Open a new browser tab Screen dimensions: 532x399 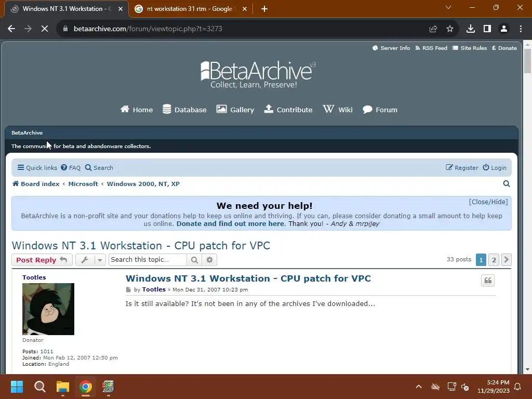click(264, 9)
